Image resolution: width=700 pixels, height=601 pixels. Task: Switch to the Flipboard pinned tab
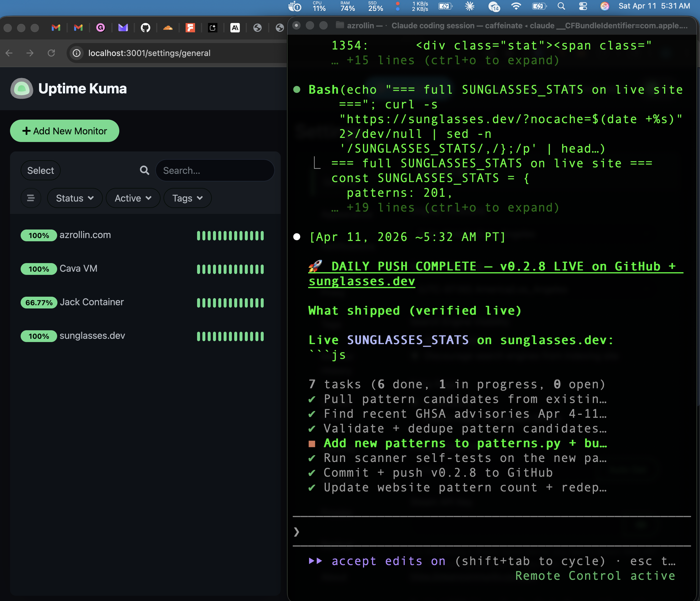191,28
